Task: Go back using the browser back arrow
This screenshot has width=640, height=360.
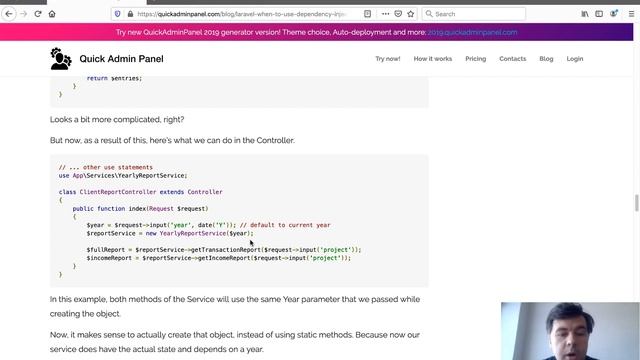Action: click(x=9, y=14)
